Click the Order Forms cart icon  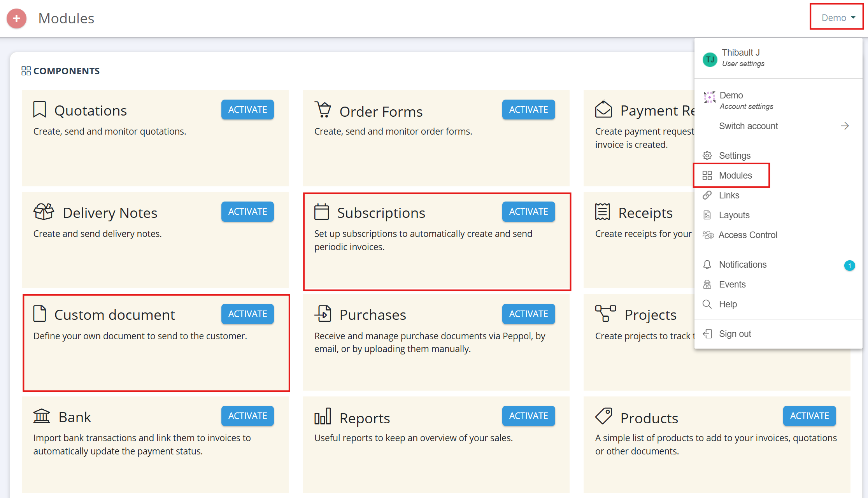323,110
